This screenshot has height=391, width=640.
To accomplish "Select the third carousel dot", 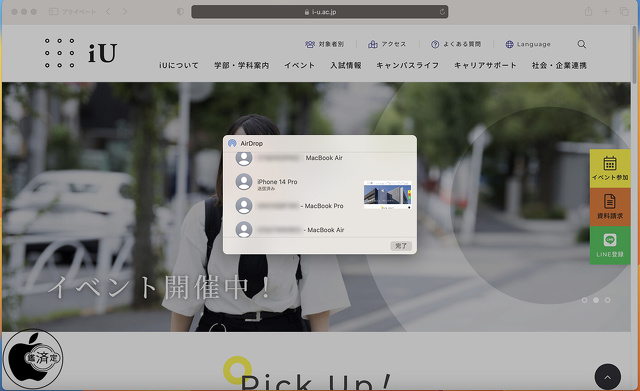I will (x=607, y=300).
